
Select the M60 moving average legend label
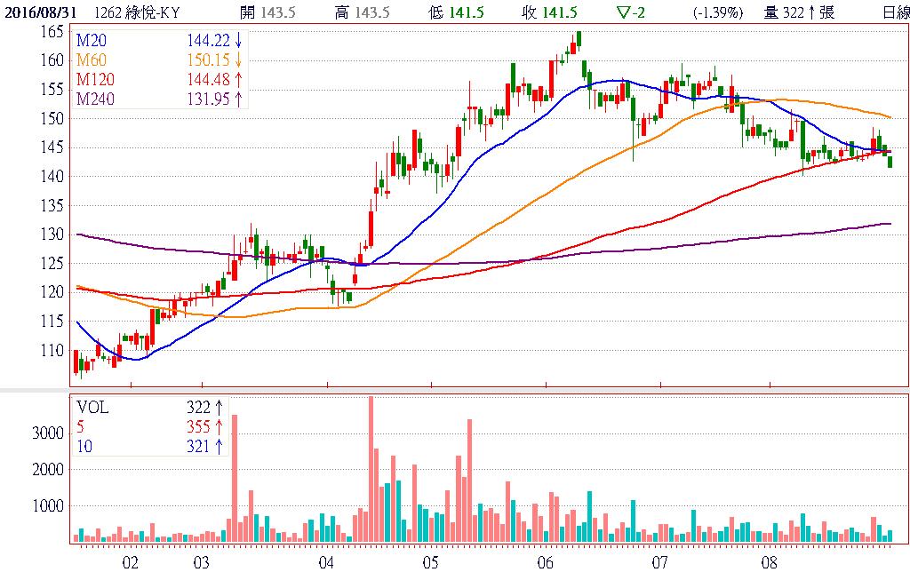90,60
